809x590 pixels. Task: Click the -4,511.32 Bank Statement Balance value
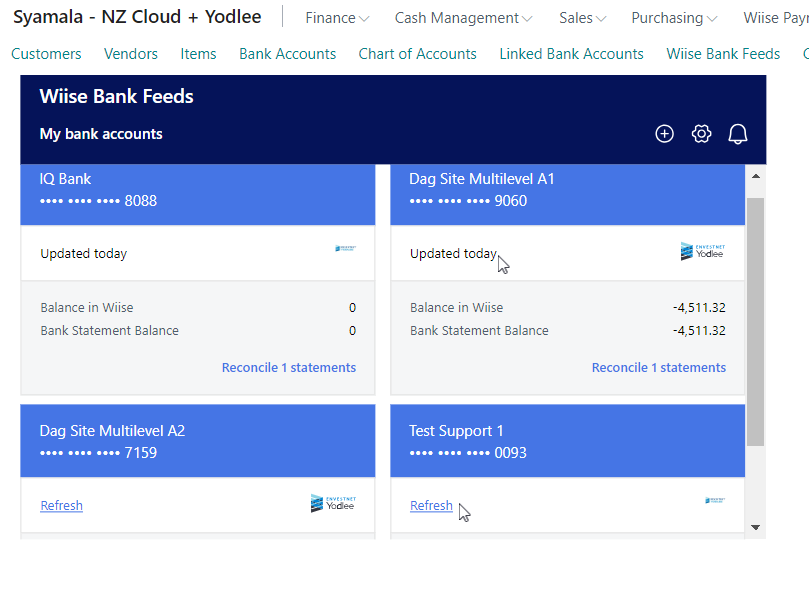pyautogui.click(x=699, y=331)
